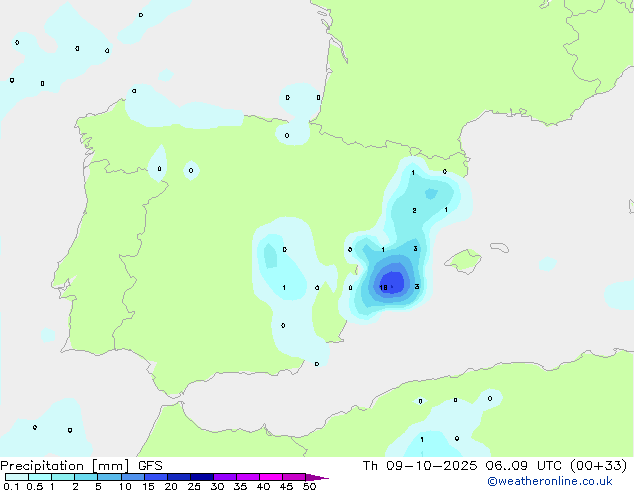This screenshot has height=490, width=634.
Task: Click the weatheronline.co.uk copyright link
Action: click(550, 481)
